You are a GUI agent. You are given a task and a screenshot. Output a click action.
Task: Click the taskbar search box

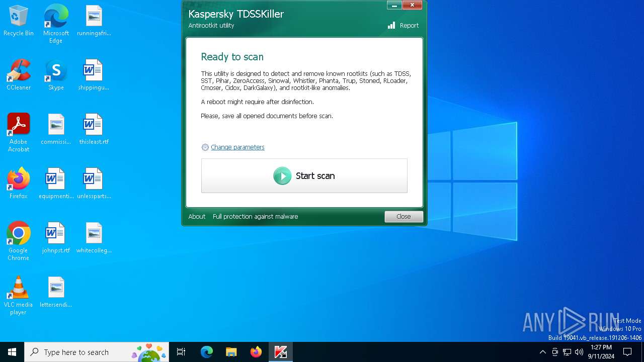[x=97, y=352]
